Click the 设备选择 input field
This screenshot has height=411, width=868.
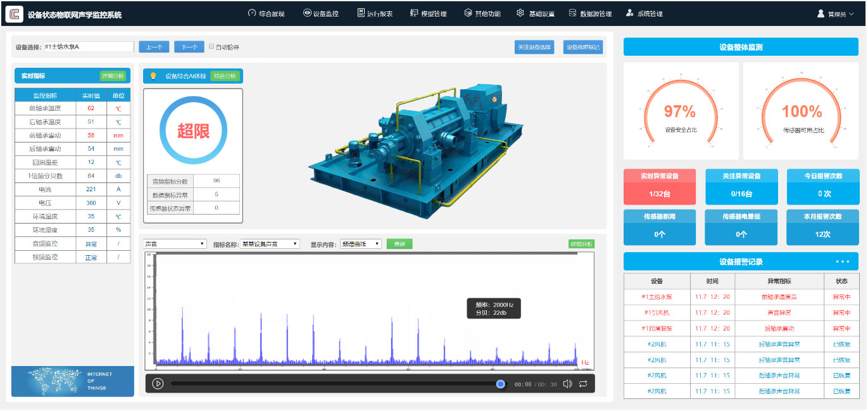click(x=88, y=47)
